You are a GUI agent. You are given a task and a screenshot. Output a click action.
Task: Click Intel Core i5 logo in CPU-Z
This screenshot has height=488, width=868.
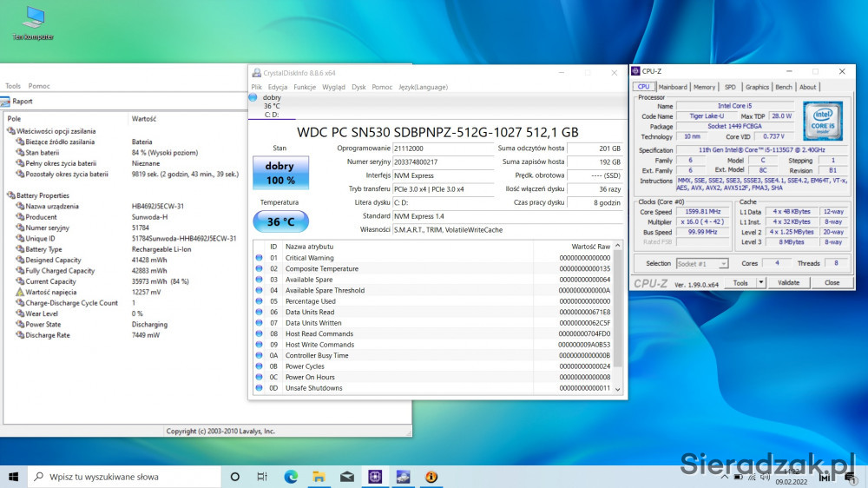pos(823,121)
